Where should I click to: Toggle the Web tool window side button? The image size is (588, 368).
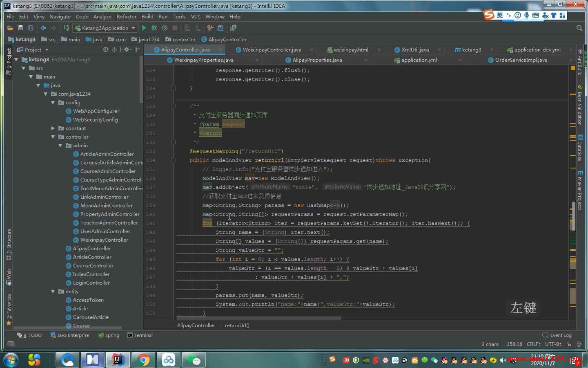(9, 277)
